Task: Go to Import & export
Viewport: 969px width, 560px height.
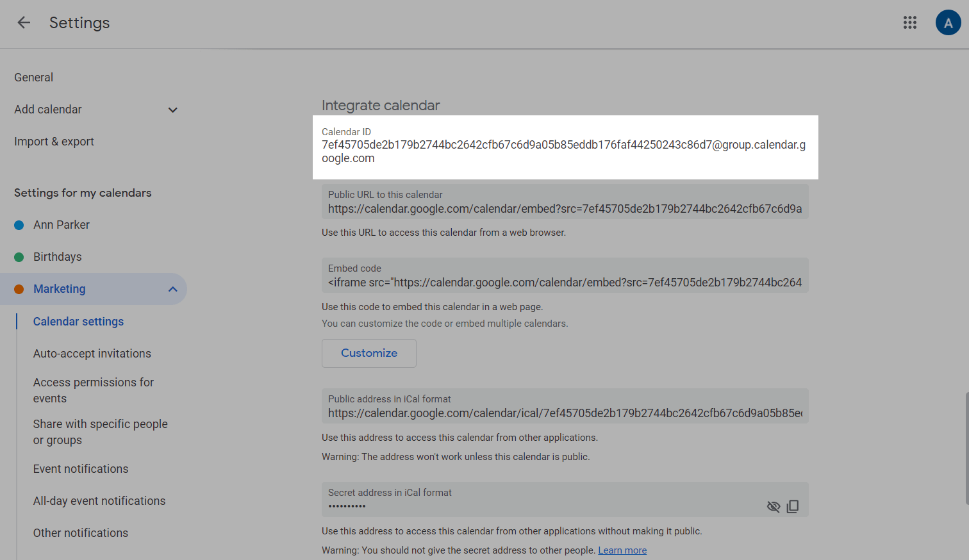Action: (x=54, y=142)
